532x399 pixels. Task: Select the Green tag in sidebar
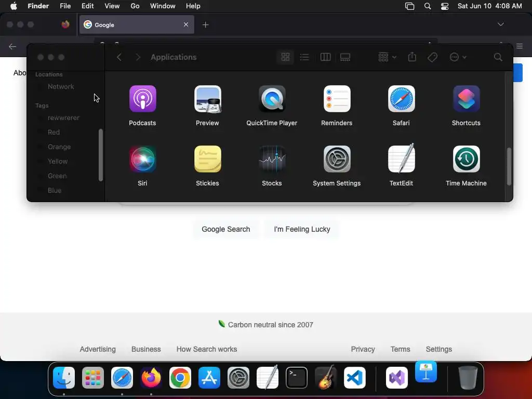click(x=57, y=176)
